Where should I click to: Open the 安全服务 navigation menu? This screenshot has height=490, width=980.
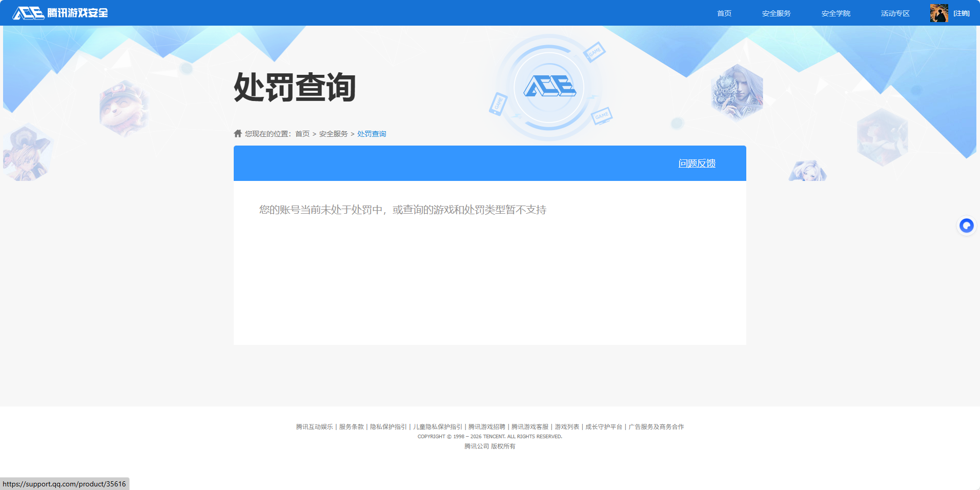pos(775,13)
